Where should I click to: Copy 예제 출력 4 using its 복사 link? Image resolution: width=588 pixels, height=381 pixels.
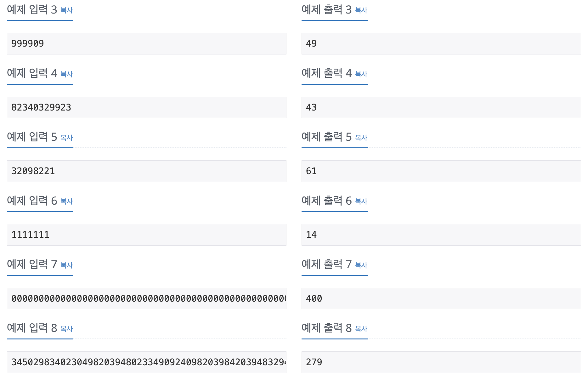coord(361,75)
